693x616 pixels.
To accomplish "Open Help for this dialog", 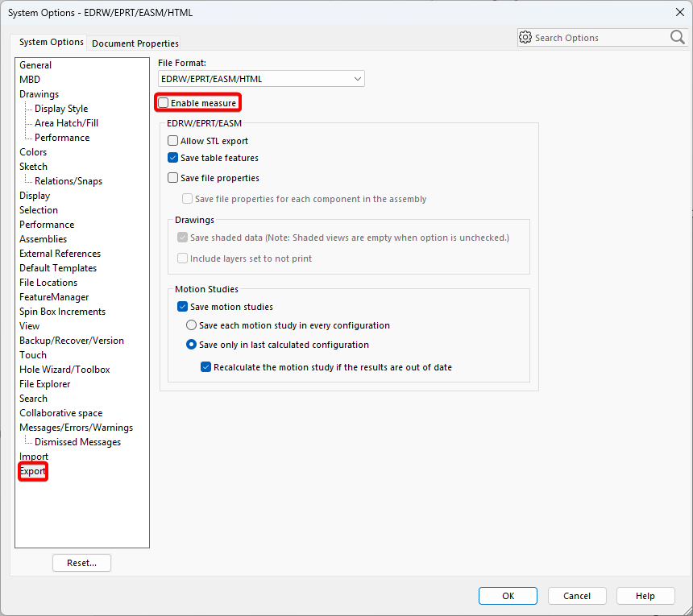I will pyautogui.click(x=645, y=596).
